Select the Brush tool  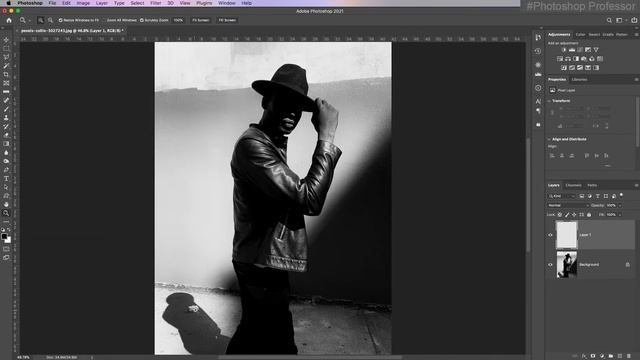coord(6,109)
